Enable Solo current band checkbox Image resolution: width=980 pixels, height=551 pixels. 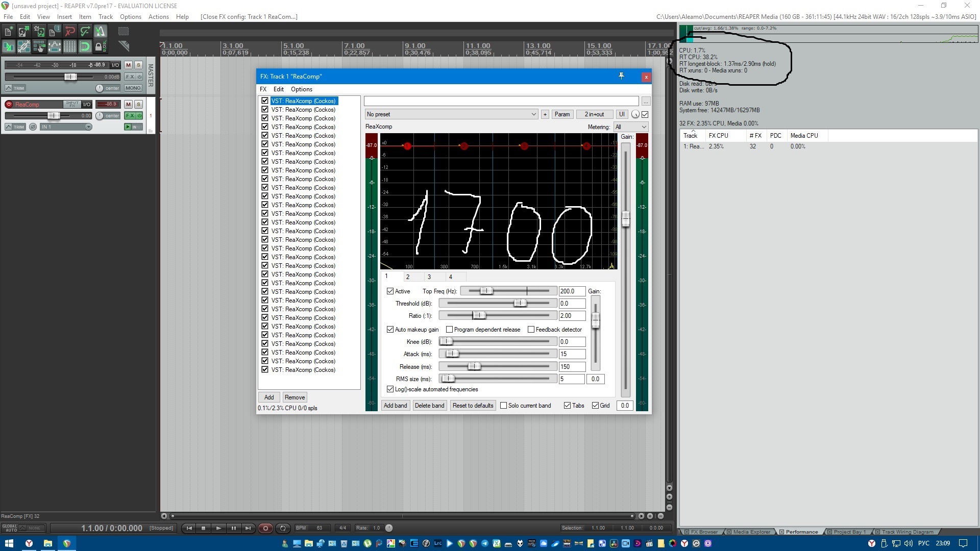coord(504,406)
